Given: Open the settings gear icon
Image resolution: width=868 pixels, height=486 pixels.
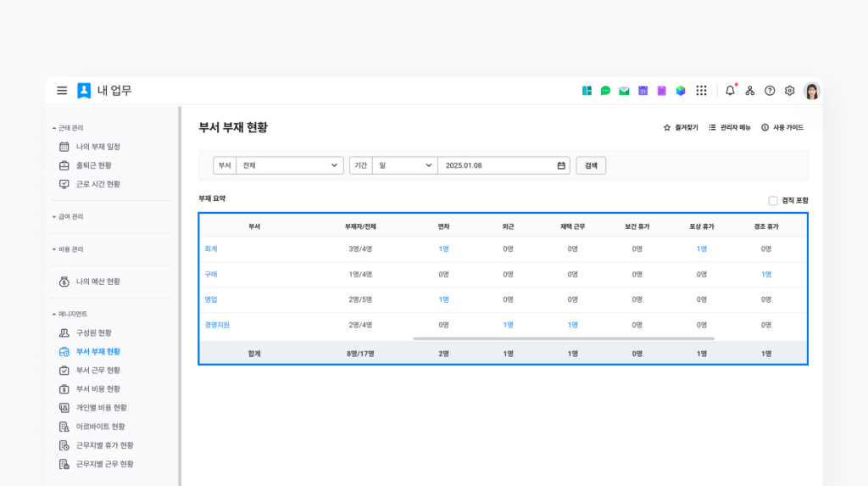Looking at the screenshot, I should pos(790,90).
